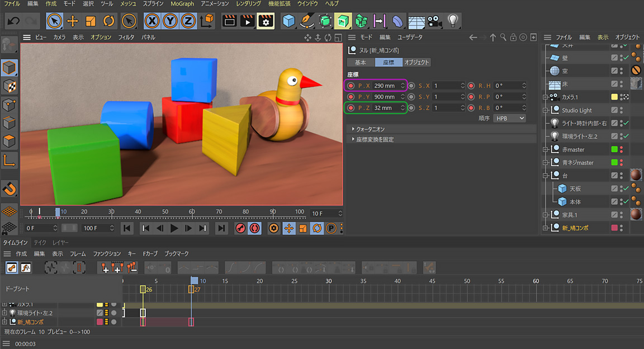
Task: Select the Move tool in top toolbar
Action: tap(72, 21)
